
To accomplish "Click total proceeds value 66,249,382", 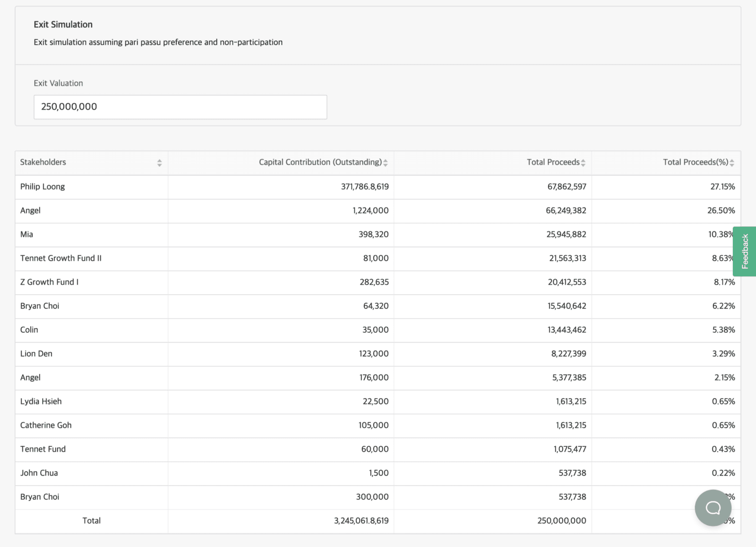I will coord(566,210).
